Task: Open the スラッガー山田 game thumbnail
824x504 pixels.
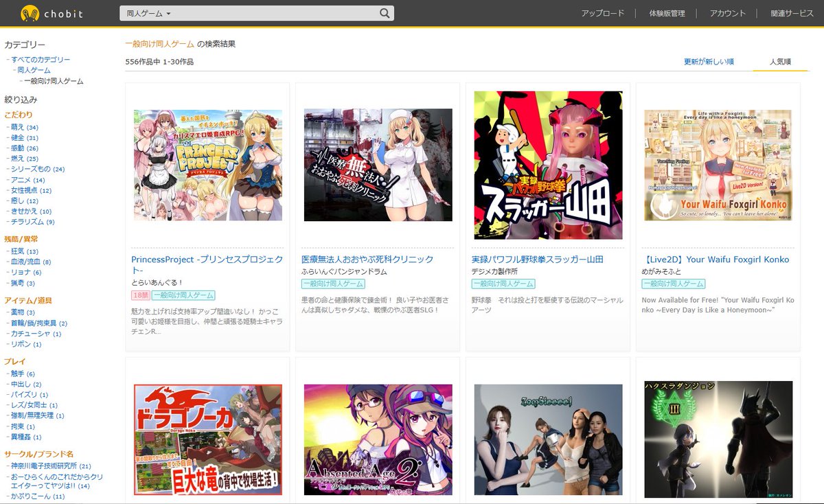Action: [x=549, y=165]
